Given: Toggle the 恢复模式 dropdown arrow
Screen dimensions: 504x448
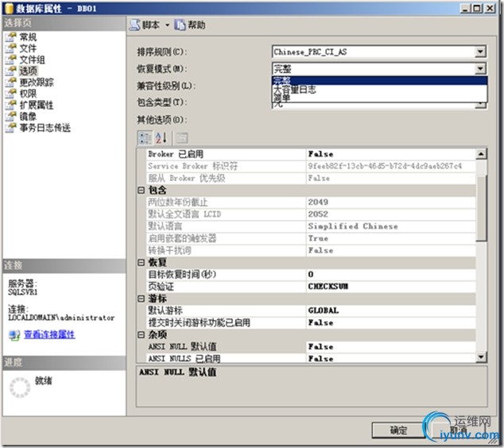Looking at the screenshot, I should click(x=480, y=68).
